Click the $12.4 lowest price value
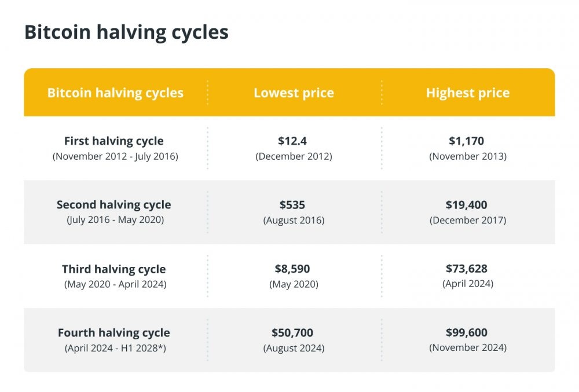 point(294,141)
